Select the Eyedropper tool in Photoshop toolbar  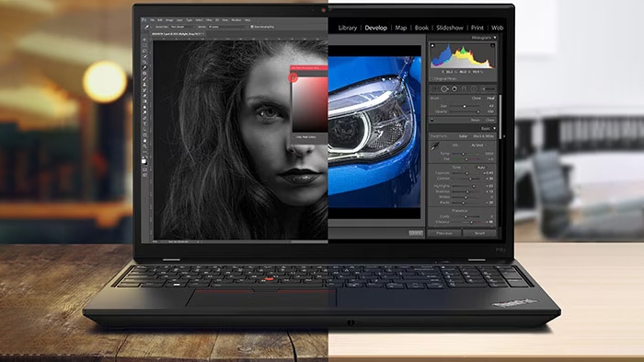(144, 67)
